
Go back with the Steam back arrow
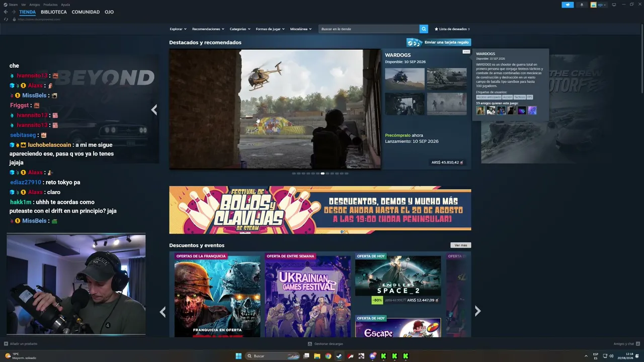click(6, 12)
